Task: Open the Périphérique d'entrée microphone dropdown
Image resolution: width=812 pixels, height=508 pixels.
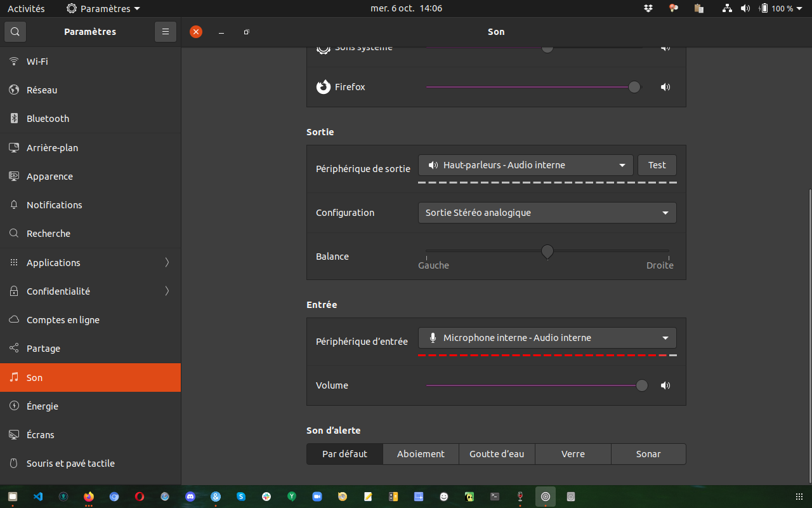Action: tap(547, 338)
